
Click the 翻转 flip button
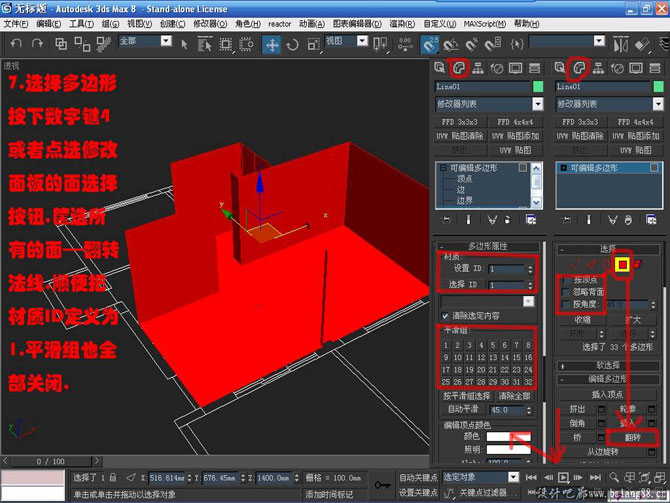[632, 437]
